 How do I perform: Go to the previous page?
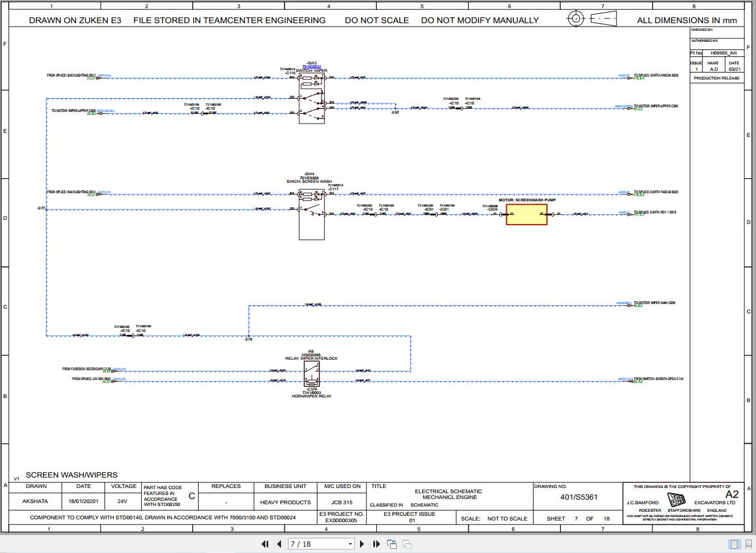(279, 544)
